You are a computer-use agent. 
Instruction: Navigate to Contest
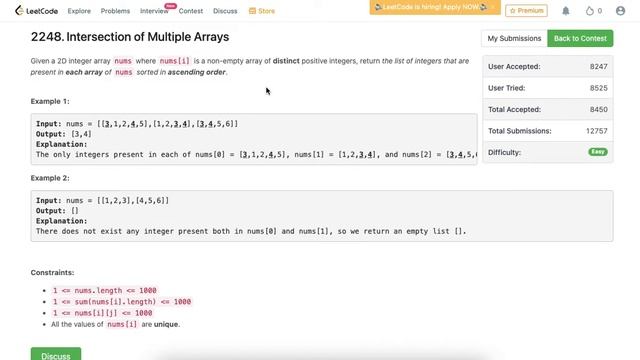coord(191,11)
